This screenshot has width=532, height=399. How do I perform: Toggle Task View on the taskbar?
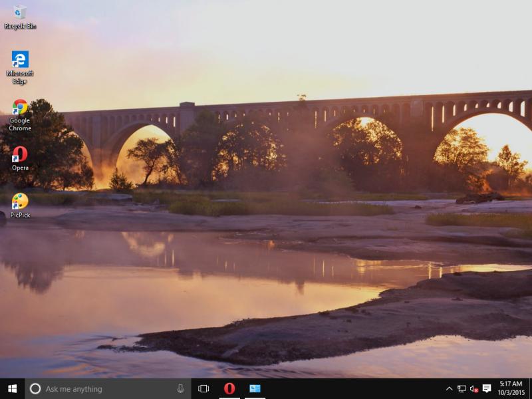point(203,389)
